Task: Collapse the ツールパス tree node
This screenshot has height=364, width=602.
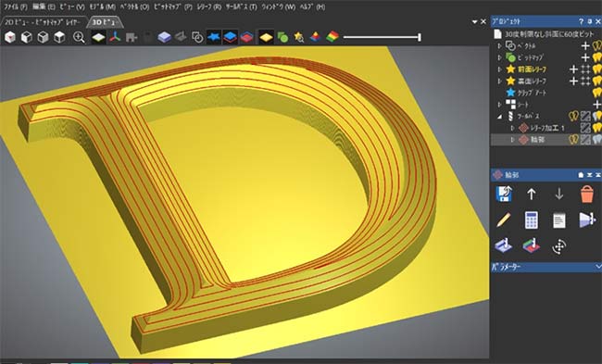Action: 499,116
